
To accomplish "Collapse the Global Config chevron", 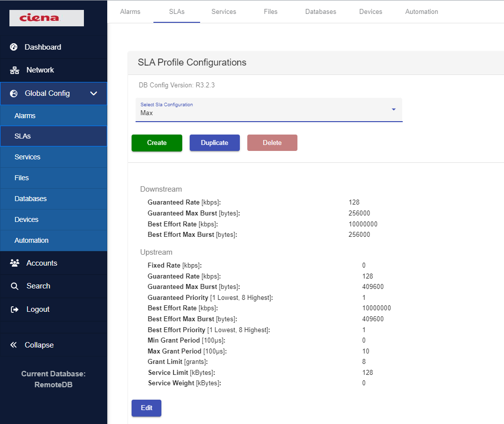I will (93, 93).
